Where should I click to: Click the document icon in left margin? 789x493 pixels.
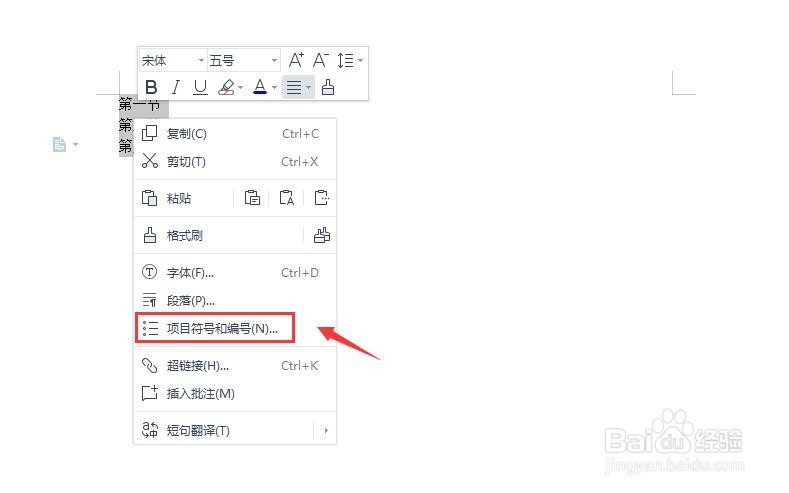[59, 144]
